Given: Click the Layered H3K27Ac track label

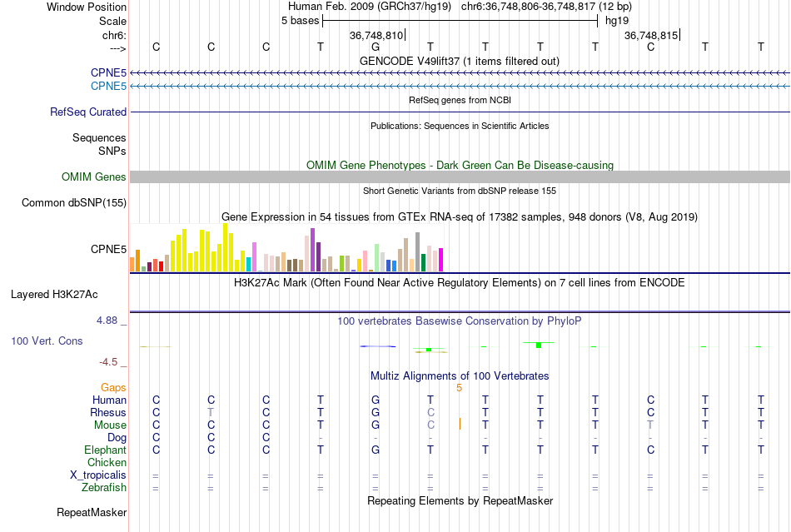Looking at the screenshot, I should (54, 295).
